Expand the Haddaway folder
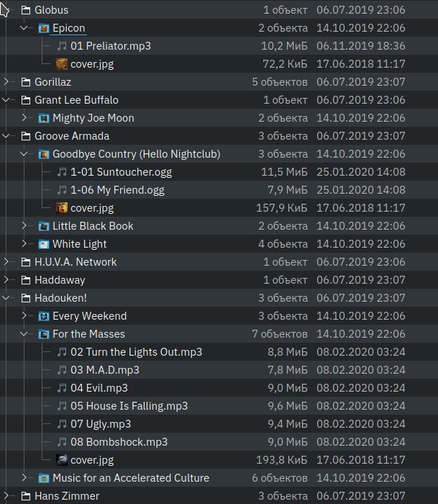Screen dimensions: 438x504 pos(6,279)
